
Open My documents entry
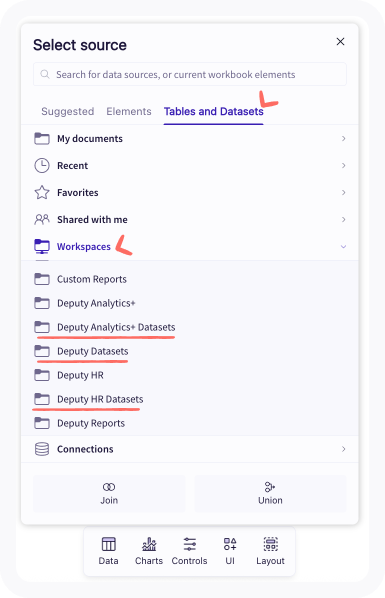coord(190,138)
